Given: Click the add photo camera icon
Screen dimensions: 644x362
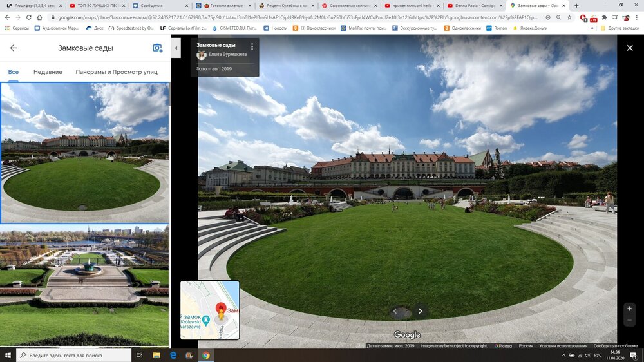Looking at the screenshot, I should tap(157, 48).
